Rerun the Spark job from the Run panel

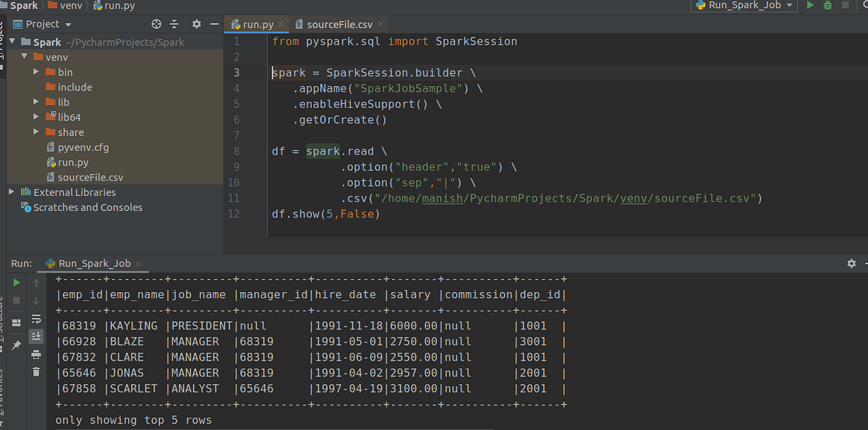coord(16,282)
